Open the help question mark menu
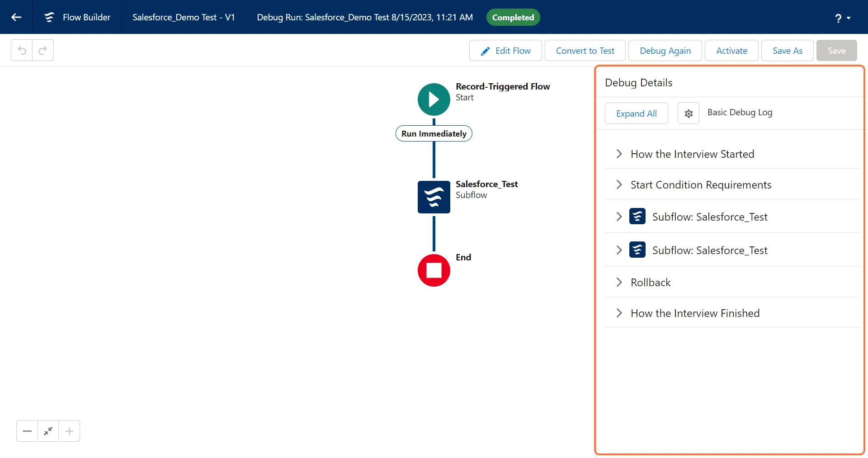The image size is (868, 458). pos(842,18)
